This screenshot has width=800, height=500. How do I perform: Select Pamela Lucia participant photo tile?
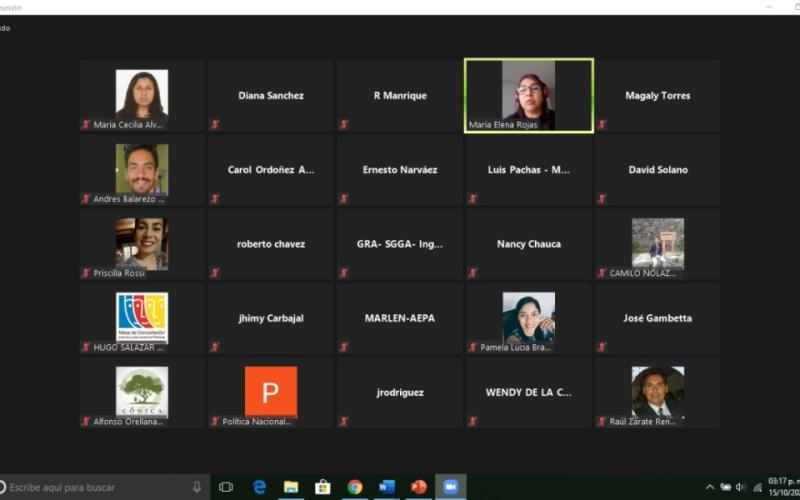(x=528, y=318)
